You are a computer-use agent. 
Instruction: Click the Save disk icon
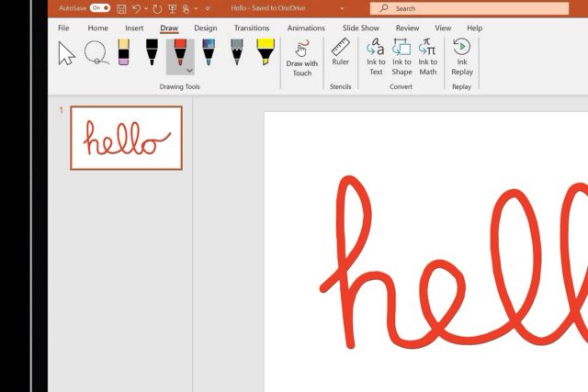121,8
